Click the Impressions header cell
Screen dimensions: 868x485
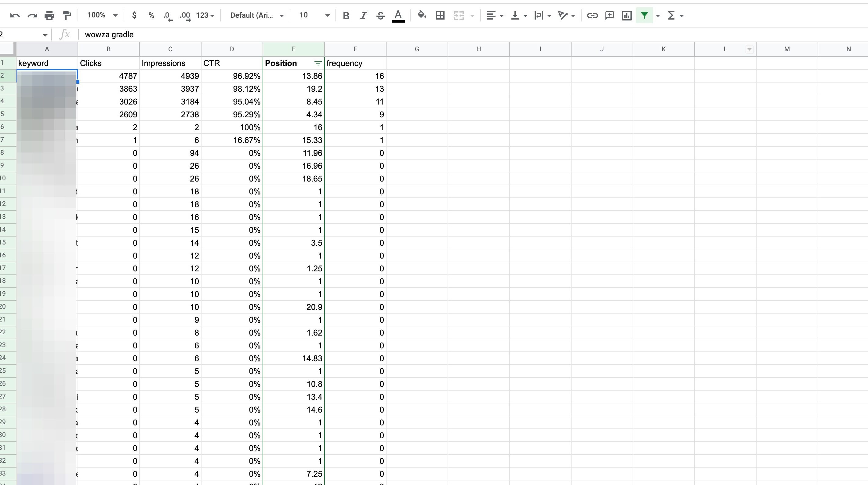tap(170, 63)
